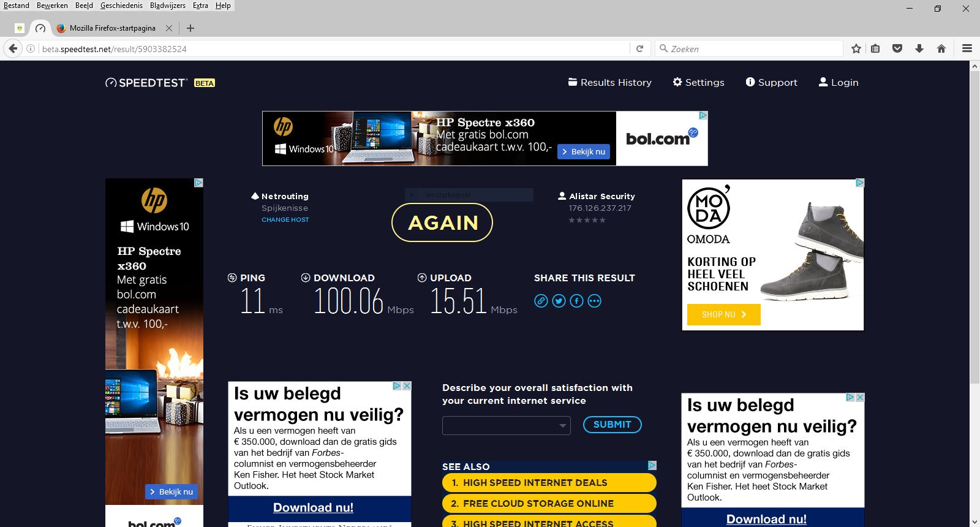Rate the provider using the star rating
The height and width of the screenshot is (527, 980).
tap(587, 220)
